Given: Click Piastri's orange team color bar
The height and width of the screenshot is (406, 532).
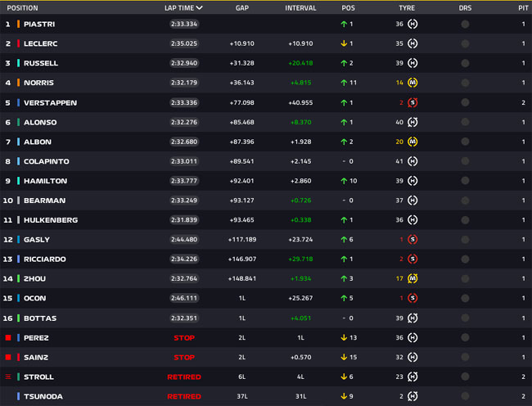Looking at the screenshot, I should click(x=18, y=24).
